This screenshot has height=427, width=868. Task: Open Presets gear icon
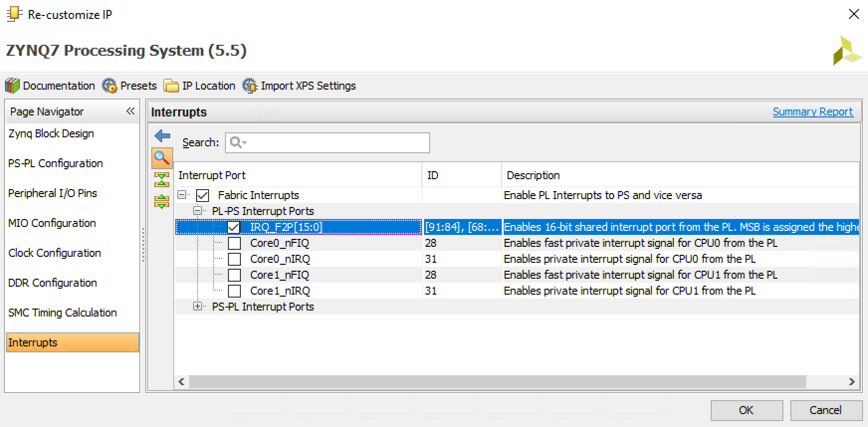pyautogui.click(x=109, y=86)
